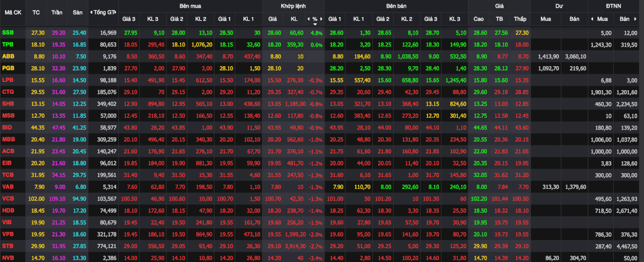Open the MSB stock ticker
644x262 pixels.
pyautogui.click(x=8, y=116)
